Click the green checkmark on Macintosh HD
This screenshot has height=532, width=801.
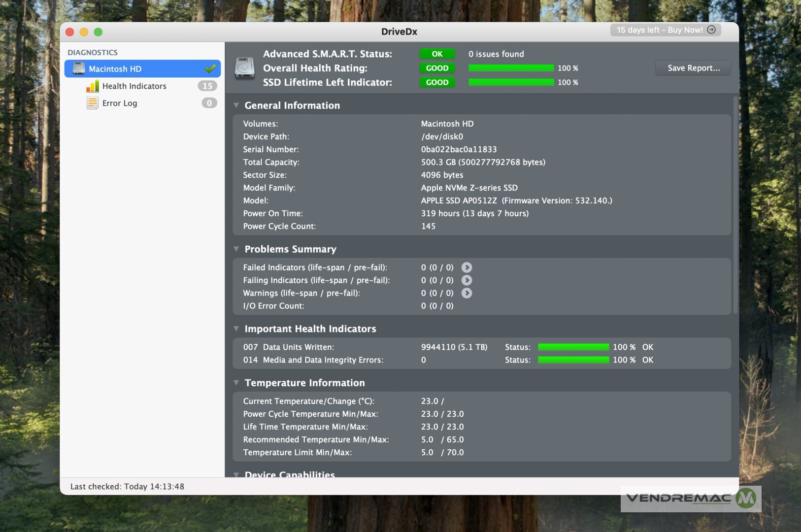point(210,68)
